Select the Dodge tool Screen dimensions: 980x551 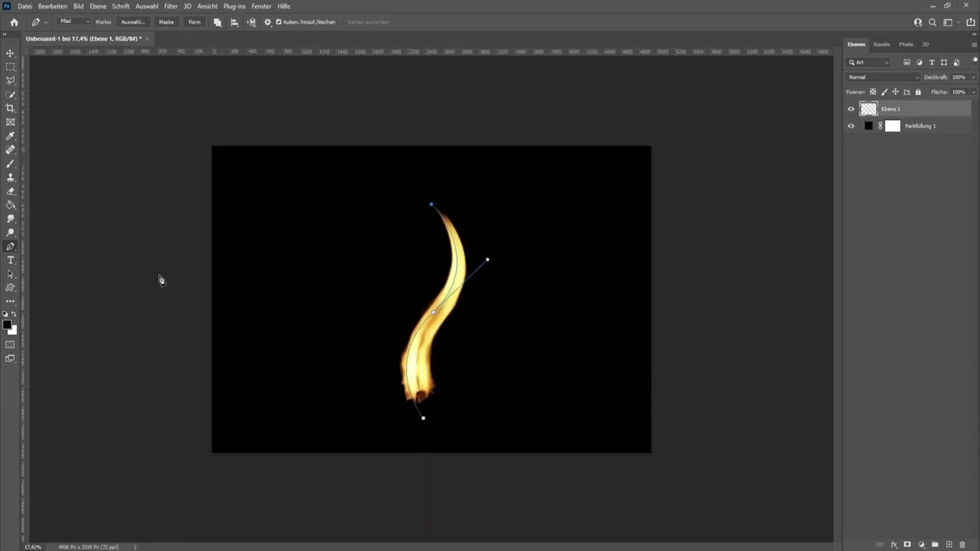[10, 233]
